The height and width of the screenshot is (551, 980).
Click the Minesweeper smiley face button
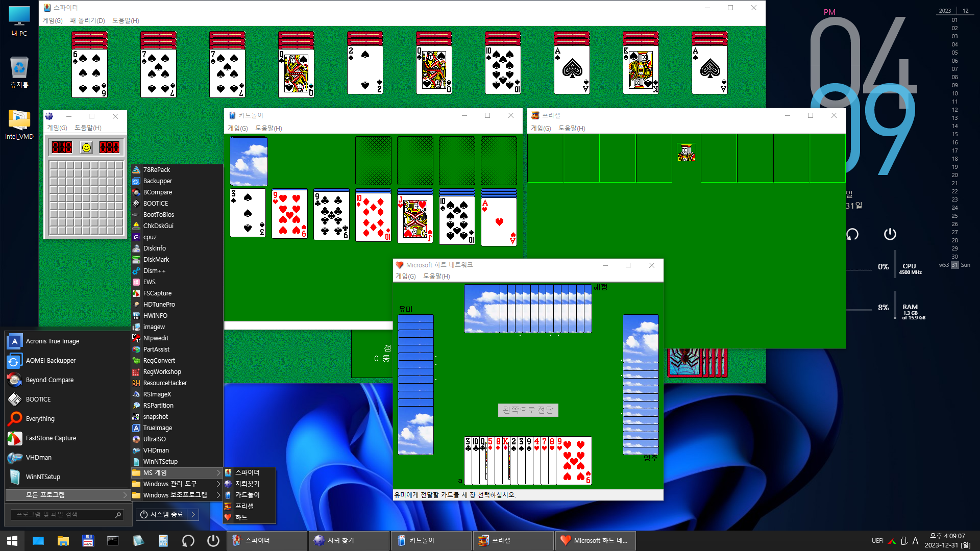pyautogui.click(x=86, y=147)
